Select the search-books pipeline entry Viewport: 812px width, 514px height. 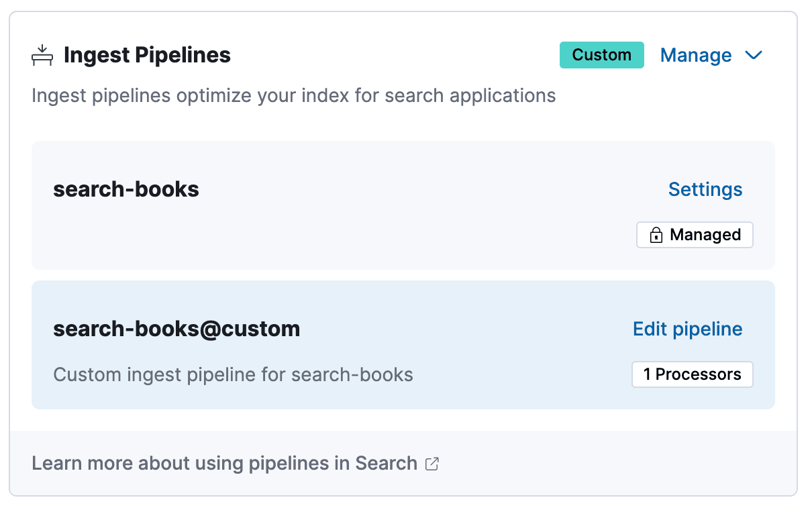pos(126,189)
